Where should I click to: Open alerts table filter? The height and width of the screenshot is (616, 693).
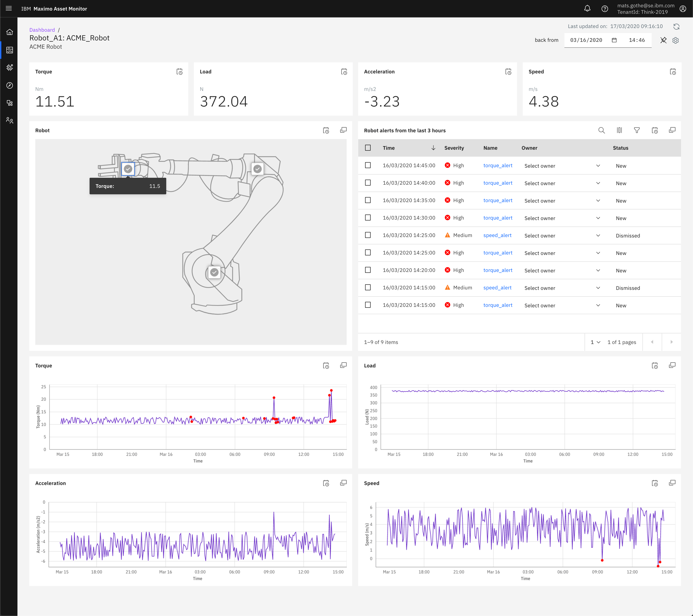point(637,130)
